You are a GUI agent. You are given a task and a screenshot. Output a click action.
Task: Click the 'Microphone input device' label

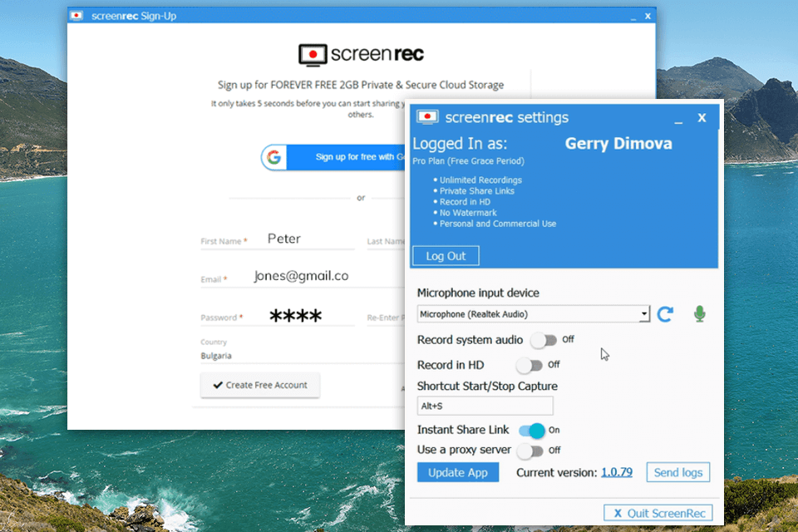click(478, 293)
